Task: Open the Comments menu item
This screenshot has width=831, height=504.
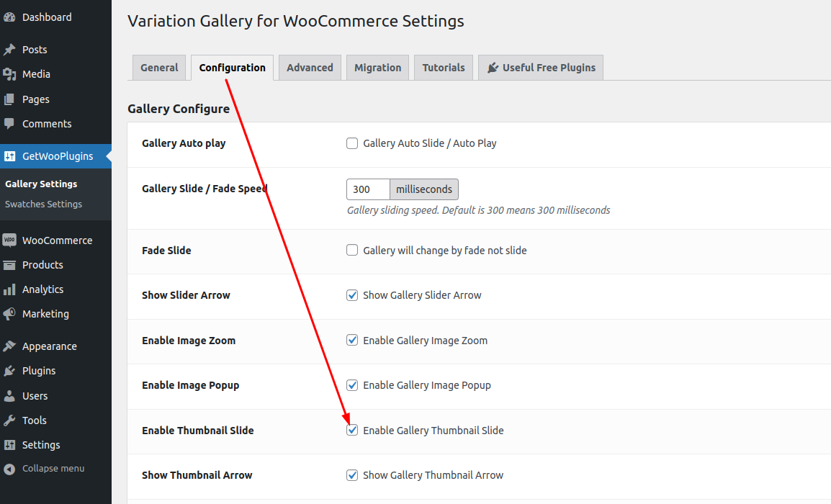Action: (x=55, y=124)
